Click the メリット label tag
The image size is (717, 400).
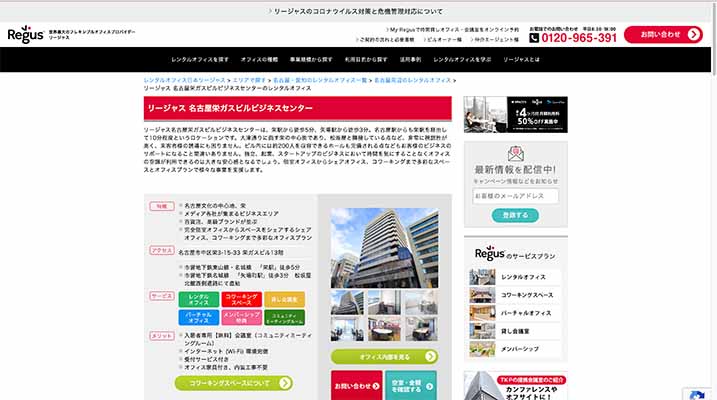162,336
